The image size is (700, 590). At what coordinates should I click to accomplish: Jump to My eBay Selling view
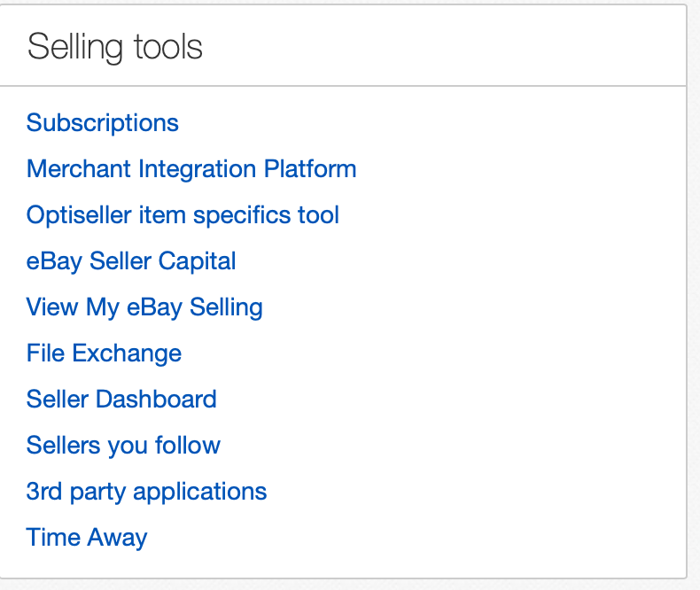(x=144, y=307)
